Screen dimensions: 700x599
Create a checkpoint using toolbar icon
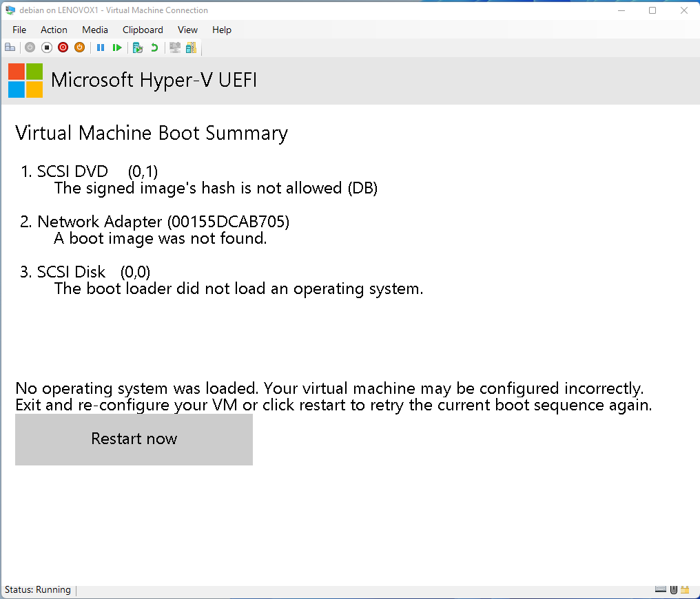[138, 48]
